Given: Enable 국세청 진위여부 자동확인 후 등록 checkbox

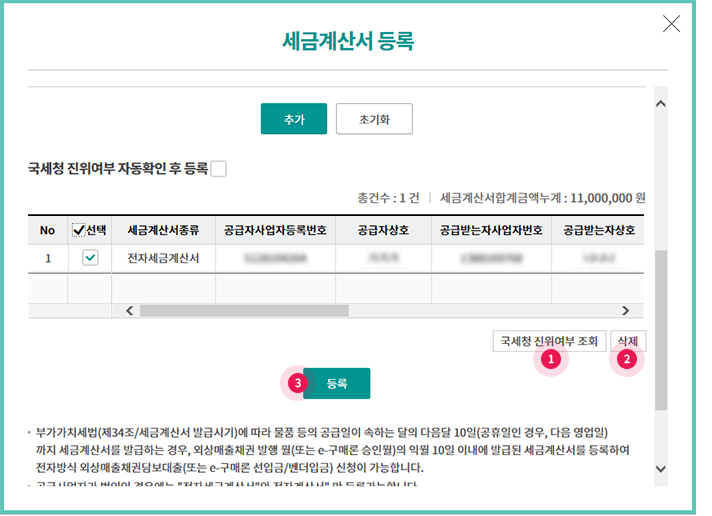Looking at the screenshot, I should click(x=218, y=169).
